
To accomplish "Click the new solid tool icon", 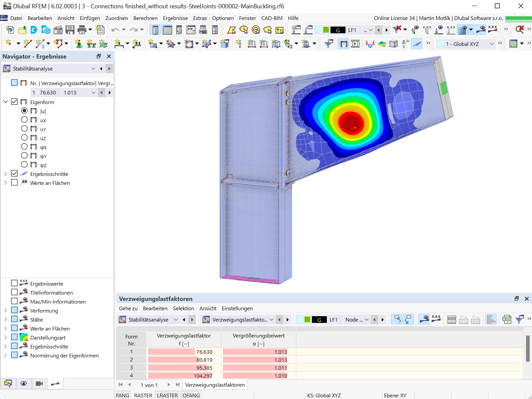I will (206, 44).
